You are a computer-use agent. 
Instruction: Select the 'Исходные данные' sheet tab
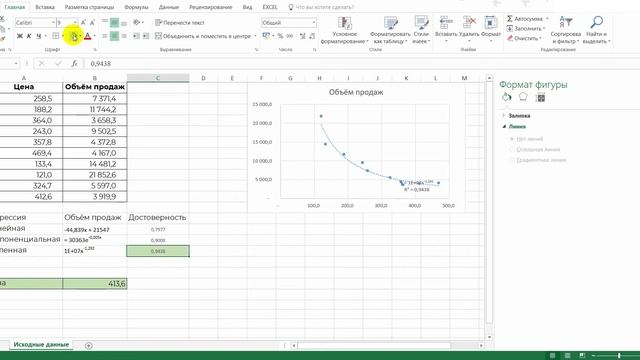(x=41, y=345)
